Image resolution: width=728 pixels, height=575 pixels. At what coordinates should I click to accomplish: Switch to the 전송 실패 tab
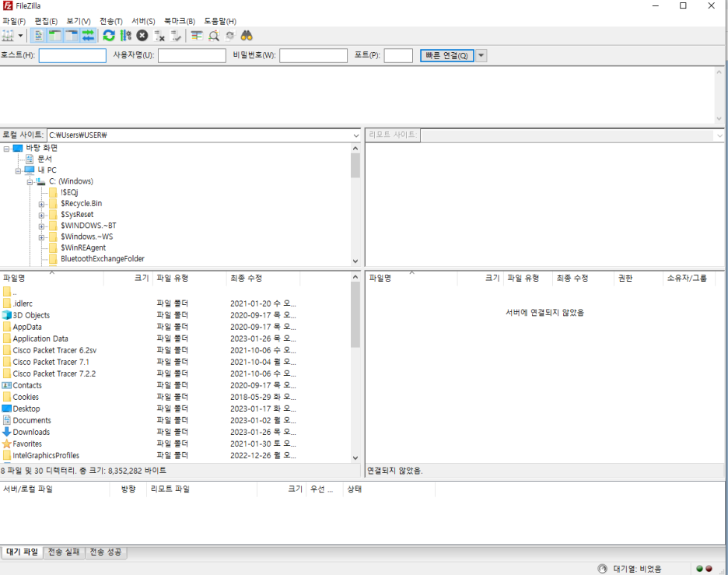(64, 552)
